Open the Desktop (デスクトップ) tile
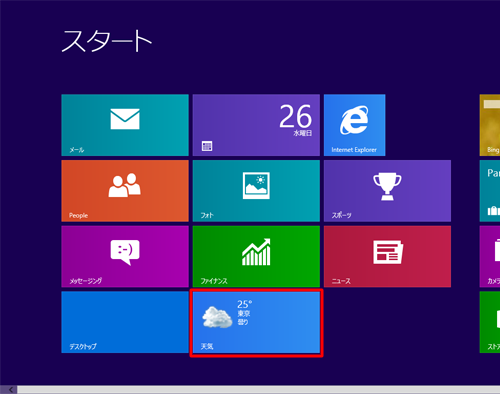The width and height of the screenshot is (500, 394). click(125, 322)
